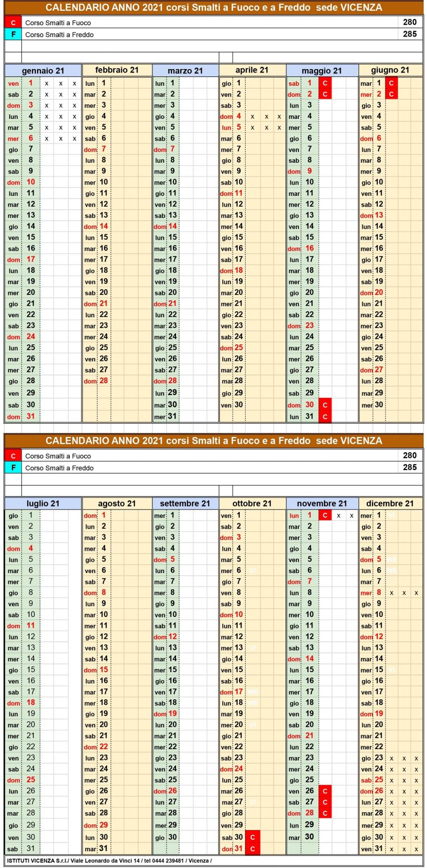Select the dicembre 21 month header
Screen dimensions: 427x868
click(391, 504)
